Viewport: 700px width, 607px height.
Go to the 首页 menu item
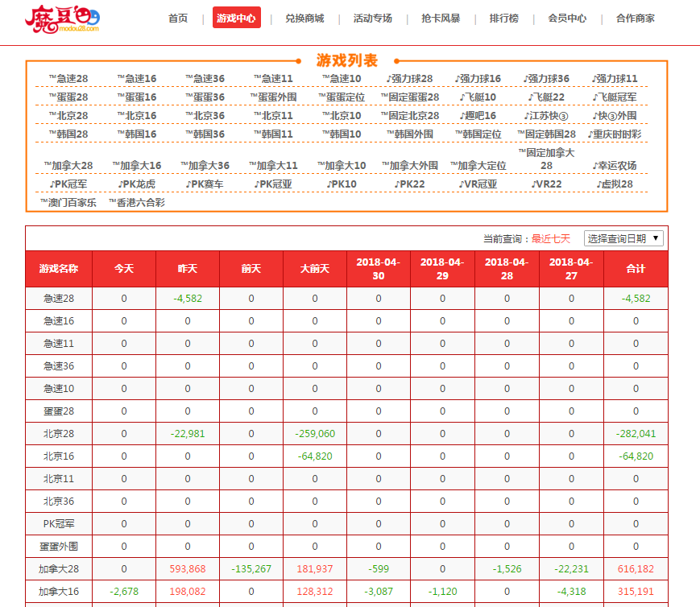click(178, 19)
